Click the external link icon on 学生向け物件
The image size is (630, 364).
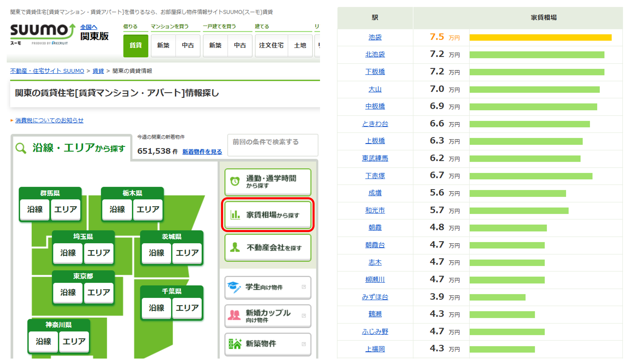304,287
